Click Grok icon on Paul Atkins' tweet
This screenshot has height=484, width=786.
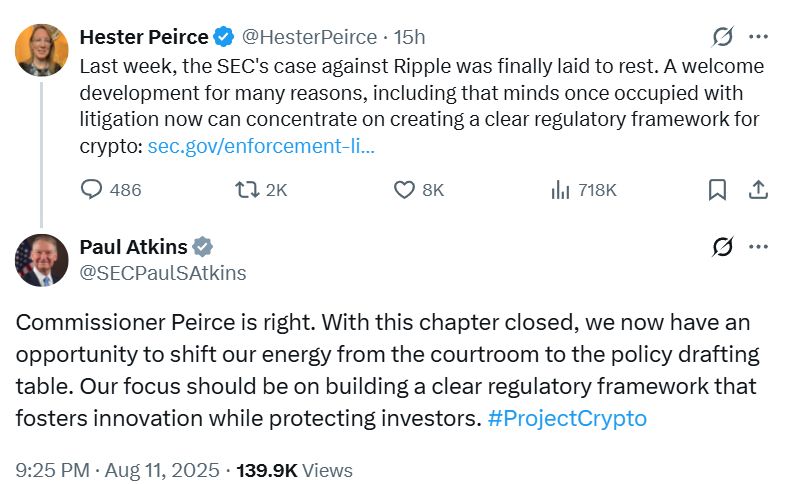pos(722,246)
